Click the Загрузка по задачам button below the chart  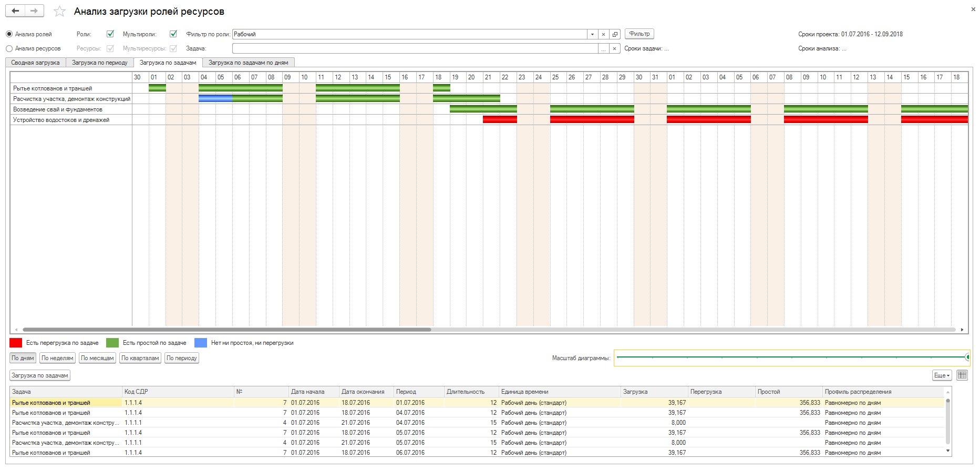(x=40, y=375)
